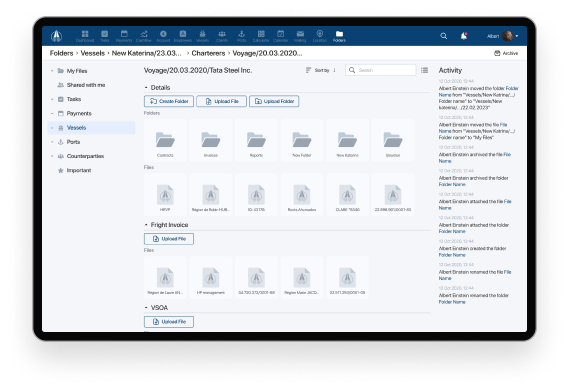Open Tasks from the top navigation bar
The height and width of the screenshot is (390, 569).
(105, 36)
